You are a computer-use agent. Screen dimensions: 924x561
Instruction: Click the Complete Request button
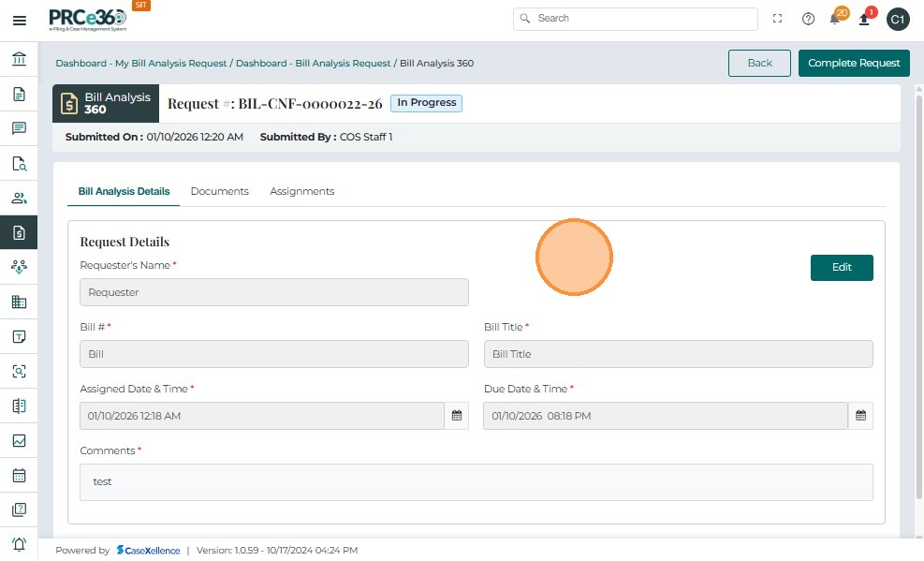point(854,63)
